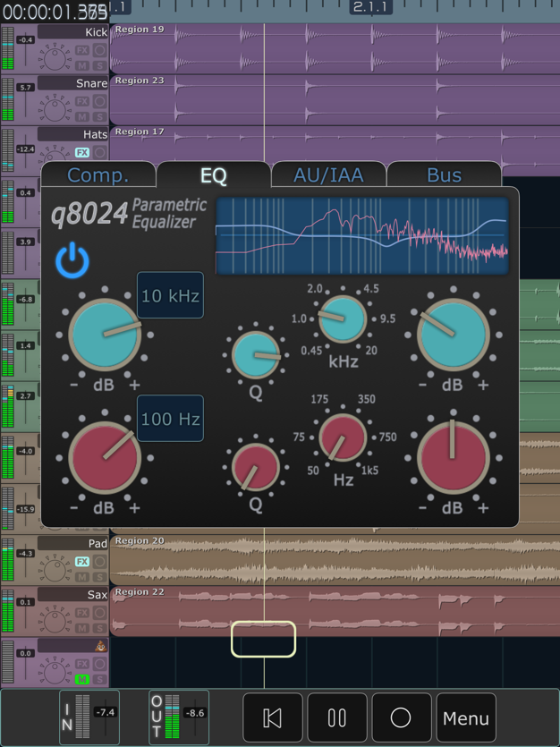Open the 100 Hz frequency selector
Screen dimensions: 560x747
click(170, 419)
